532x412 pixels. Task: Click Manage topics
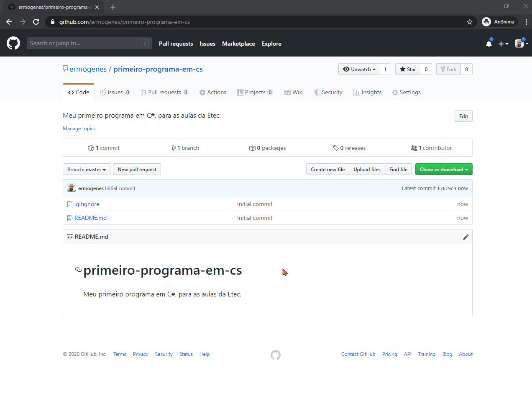(x=79, y=129)
